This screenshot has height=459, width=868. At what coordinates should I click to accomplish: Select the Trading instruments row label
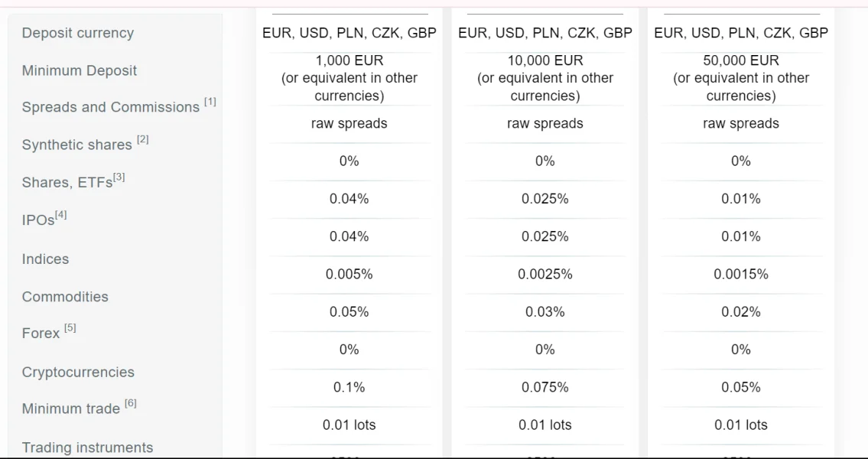(x=87, y=448)
